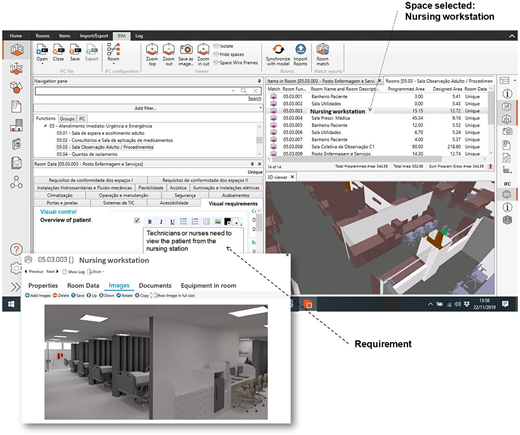Image resolution: width=520 pixels, height=435 pixels.
Task: Open the settings gear in left sidebar
Action: pos(16,268)
